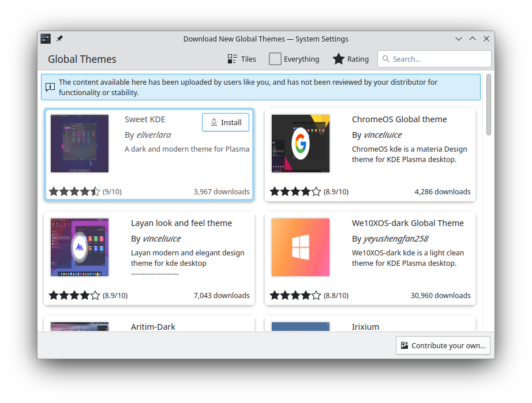Install the Sweet KDE theme
The width and height of the screenshot is (532, 403).
[x=226, y=122]
